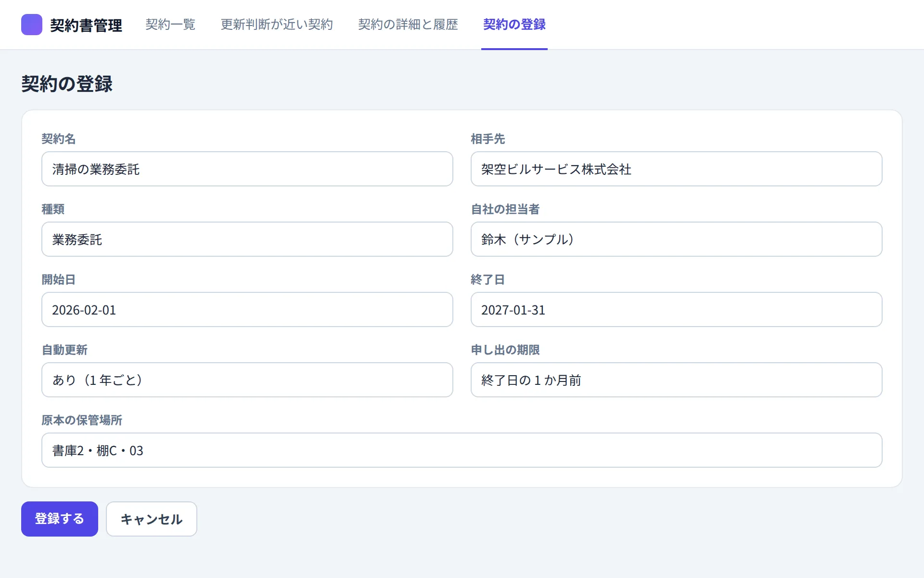Edit the 自社の担当者 field
This screenshot has height=578, width=924.
(x=676, y=239)
